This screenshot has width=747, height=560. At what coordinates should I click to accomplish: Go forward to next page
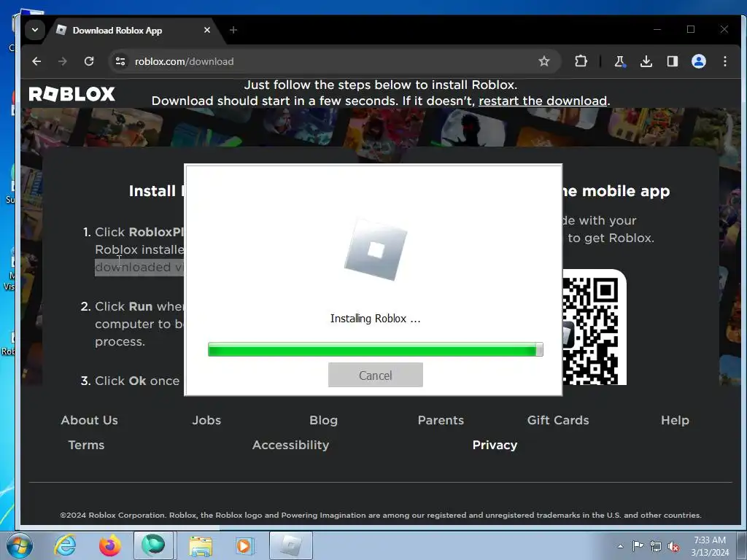click(x=63, y=61)
